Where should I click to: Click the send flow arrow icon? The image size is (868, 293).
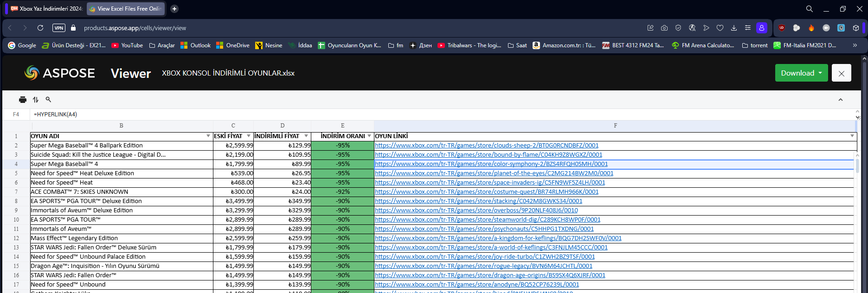(x=706, y=28)
